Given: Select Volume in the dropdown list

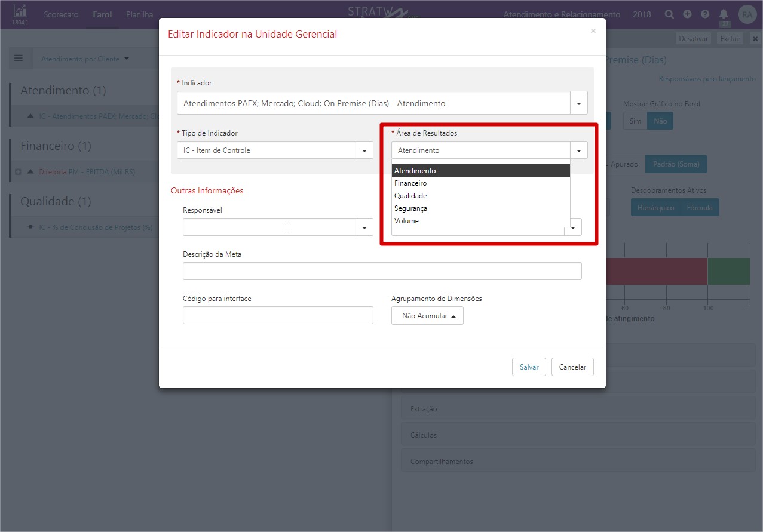Looking at the screenshot, I should coord(481,221).
